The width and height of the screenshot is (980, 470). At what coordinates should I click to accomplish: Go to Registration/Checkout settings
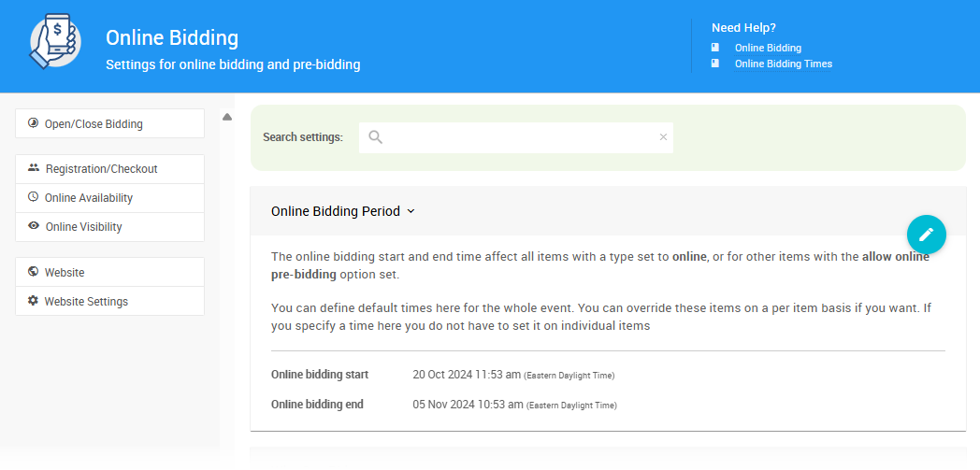click(x=101, y=169)
